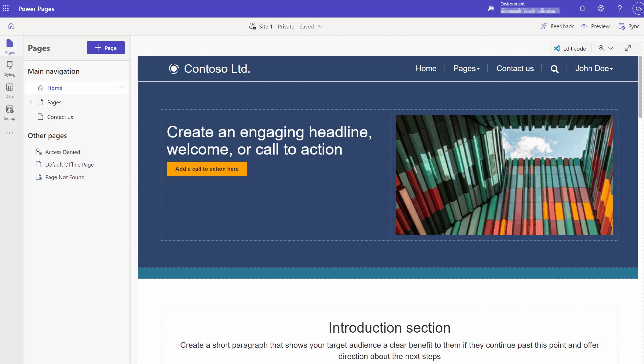Open the zoom level dropdown
Viewport: 644px width, 364px height.
pos(610,48)
